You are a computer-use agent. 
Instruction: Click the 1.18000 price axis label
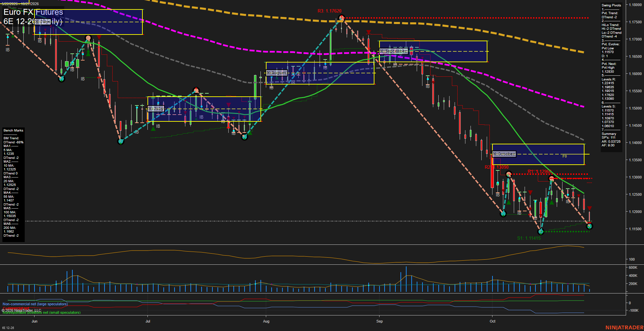click(635, 5)
